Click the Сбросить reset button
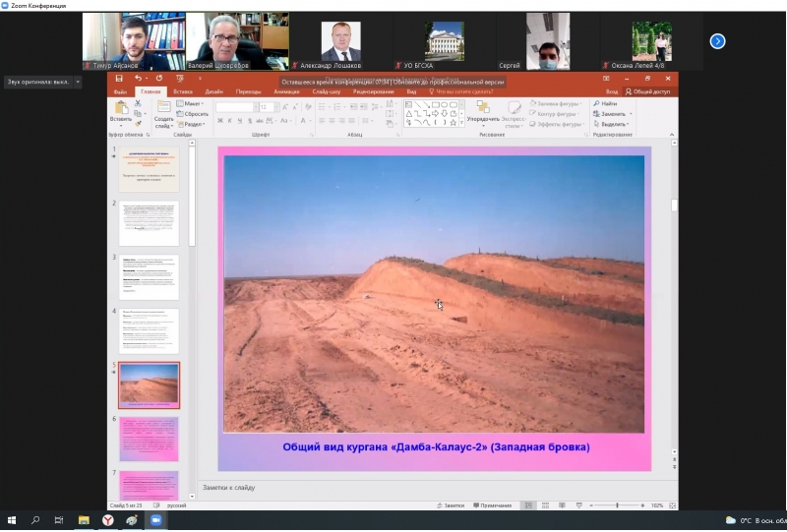The height and width of the screenshot is (532, 787). (x=193, y=114)
